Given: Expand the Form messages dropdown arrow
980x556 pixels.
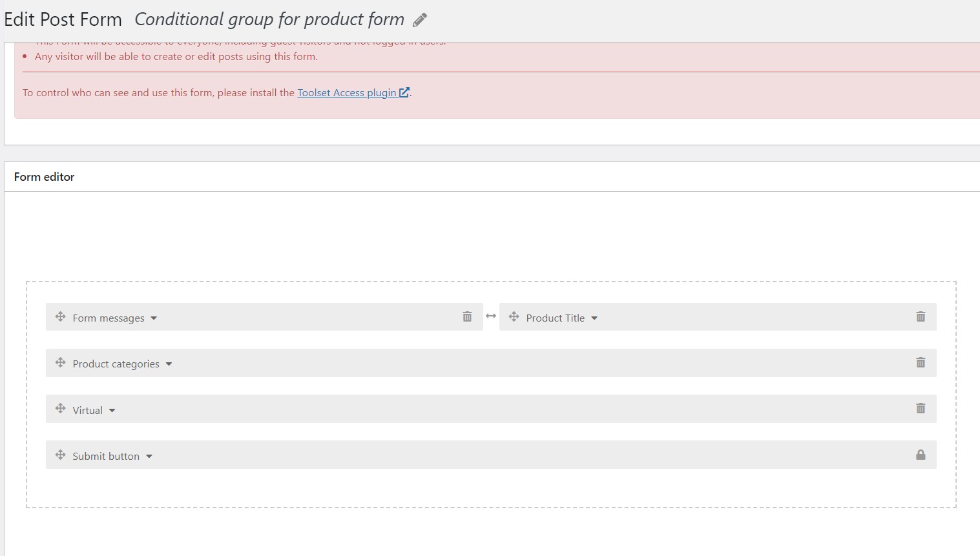Looking at the screenshot, I should (x=154, y=318).
